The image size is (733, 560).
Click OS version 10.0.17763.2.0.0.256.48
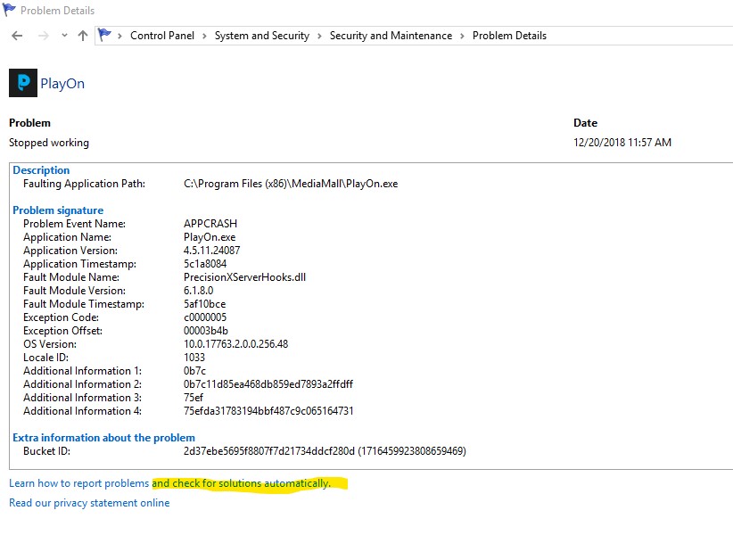(x=235, y=344)
